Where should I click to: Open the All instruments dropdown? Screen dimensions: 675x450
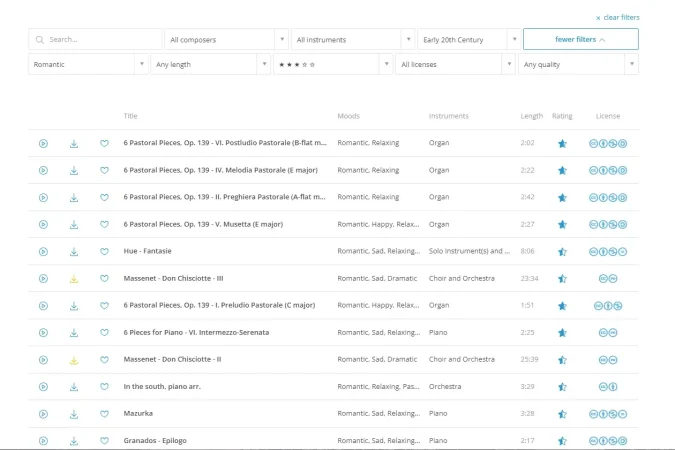click(x=353, y=40)
